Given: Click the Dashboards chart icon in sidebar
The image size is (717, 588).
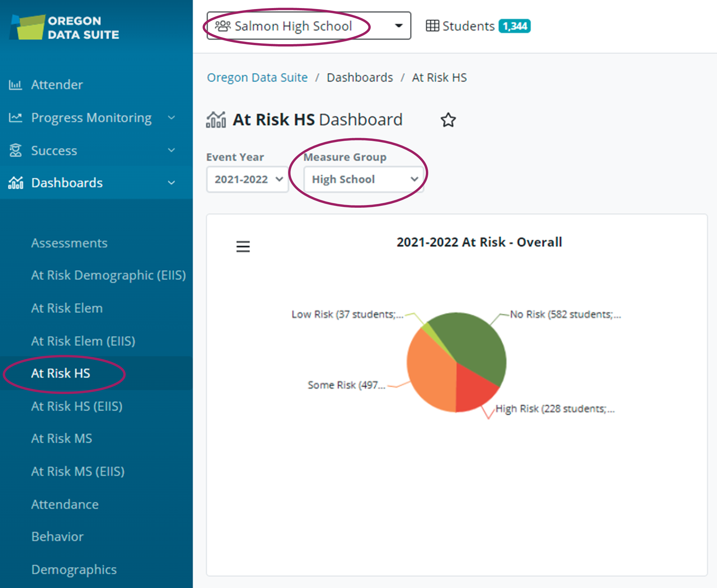Looking at the screenshot, I should coord(16,183).
